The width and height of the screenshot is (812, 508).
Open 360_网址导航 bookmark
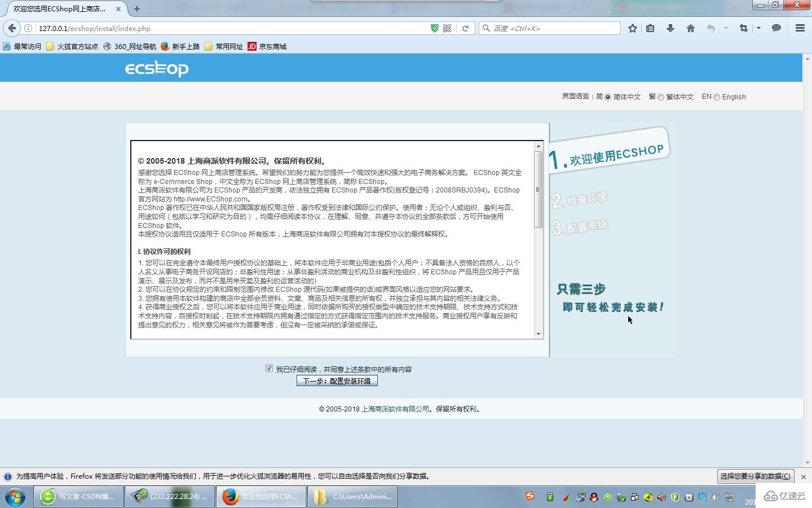[130, 46]
